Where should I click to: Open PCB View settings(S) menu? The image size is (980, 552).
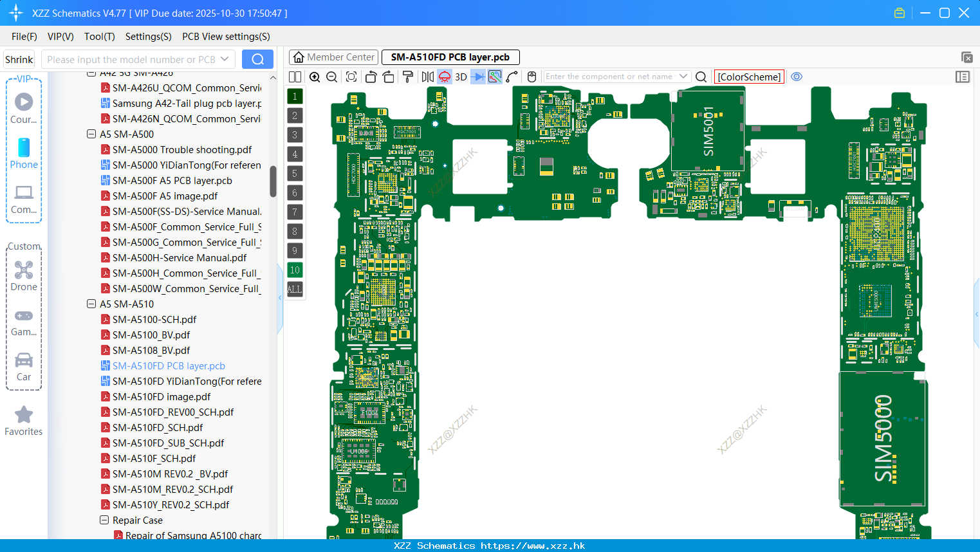click(226, 36)
